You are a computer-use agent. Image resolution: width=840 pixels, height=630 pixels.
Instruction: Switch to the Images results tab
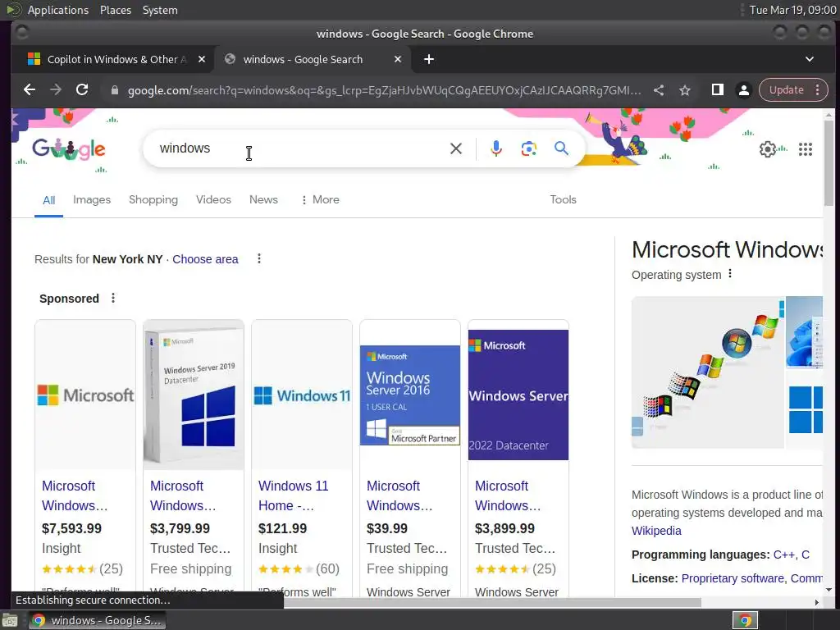click(x=92, y=199)
